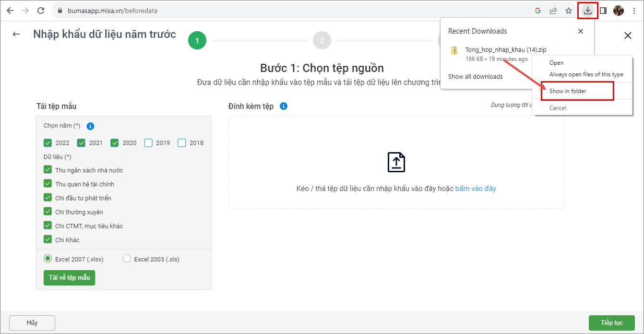Select Excel 2003 (.xls) radio option
This screenshot has width=644, height=334.
pos(127,258)
